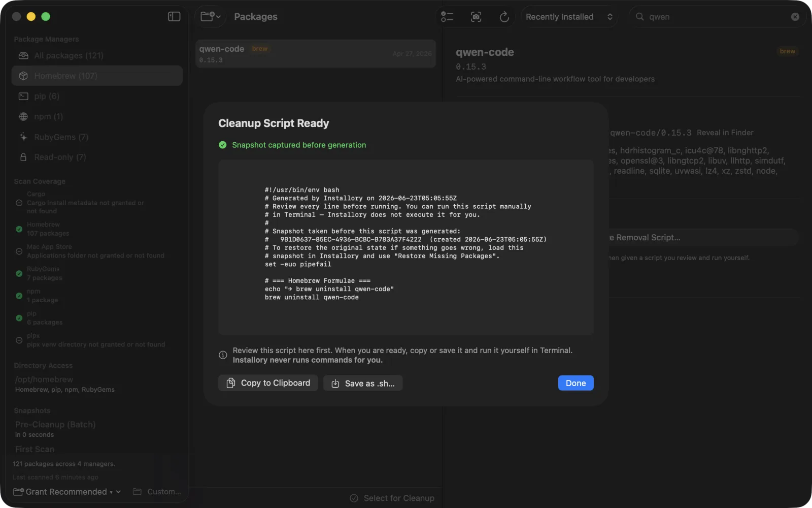Click the npm globe icon
This screenshot has height=508, width=812.
[23, 116]
